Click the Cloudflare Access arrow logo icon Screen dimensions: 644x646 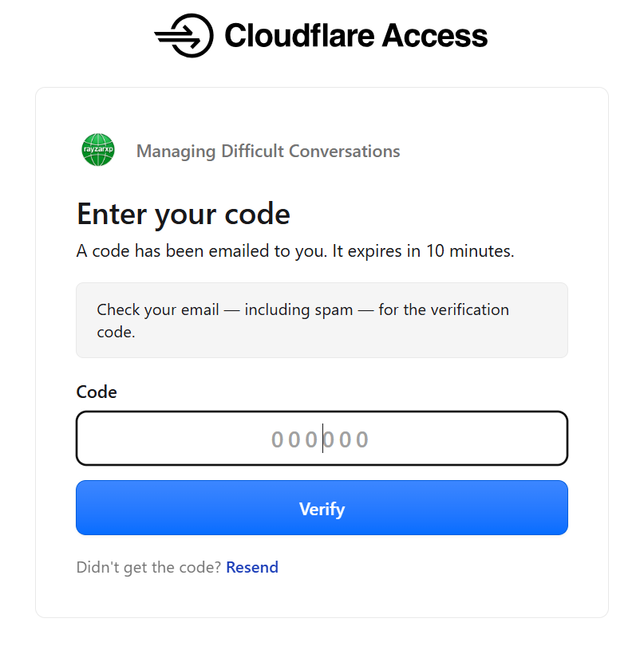184,35
